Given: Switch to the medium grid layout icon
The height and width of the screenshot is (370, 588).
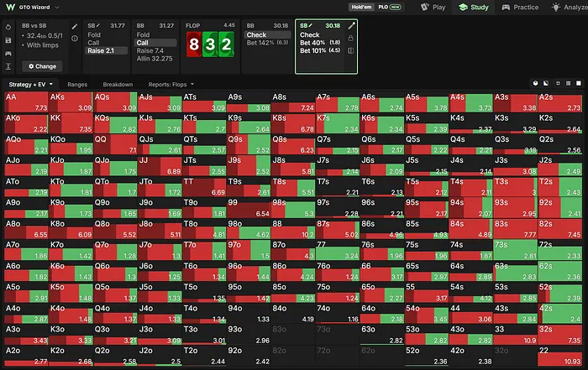Looking at the screenshot, I should click(568, 83).
